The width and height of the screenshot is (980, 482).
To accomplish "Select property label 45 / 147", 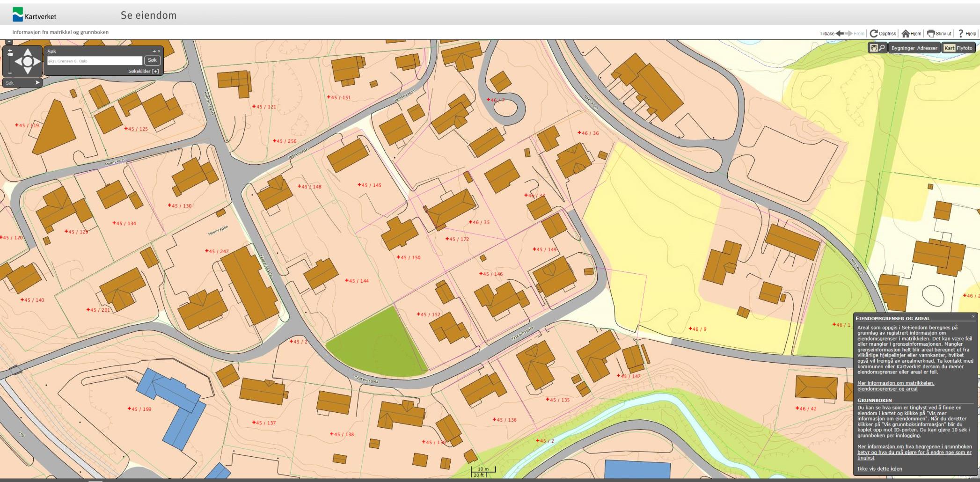I will point(629,376).
